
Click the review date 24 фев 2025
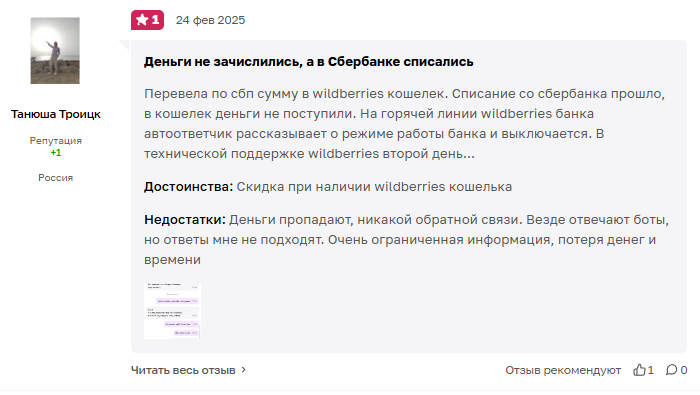click(210, 20)
